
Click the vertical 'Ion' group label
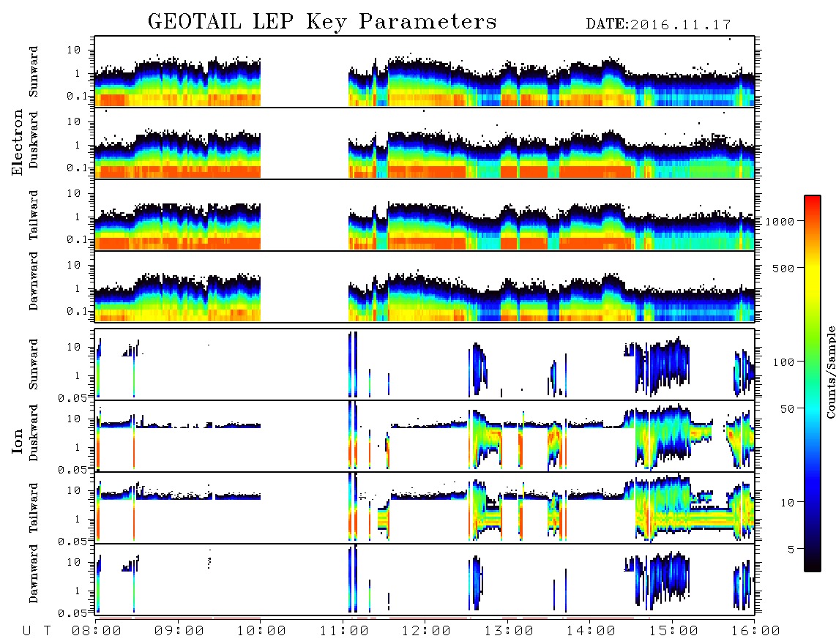point(17,441)
